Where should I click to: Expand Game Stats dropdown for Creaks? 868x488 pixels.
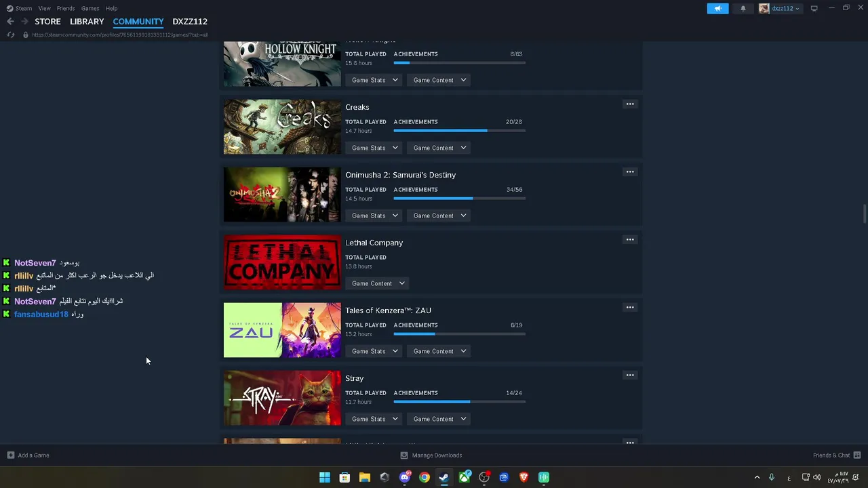click(x=375, y=148)
